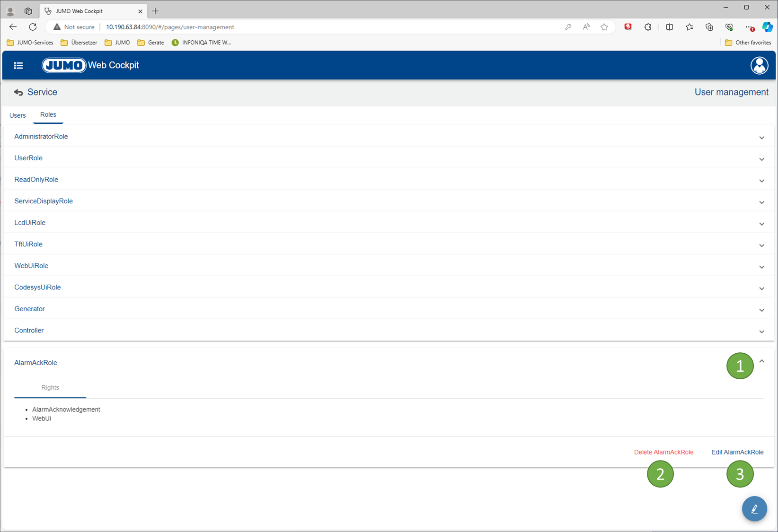Open browser split screen icon
Screen dimensions: 778x532
click(669, 27)
